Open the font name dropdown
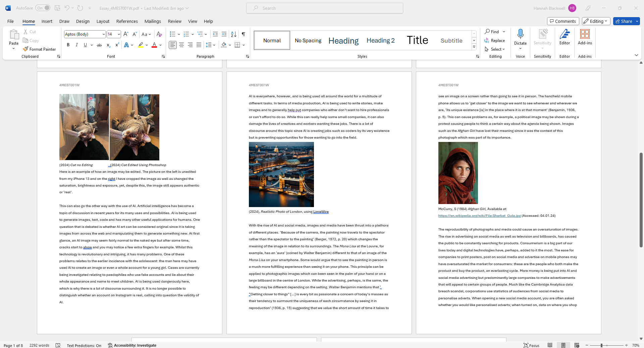The height and width of the screenshot is (348, 644). (104, 34)
